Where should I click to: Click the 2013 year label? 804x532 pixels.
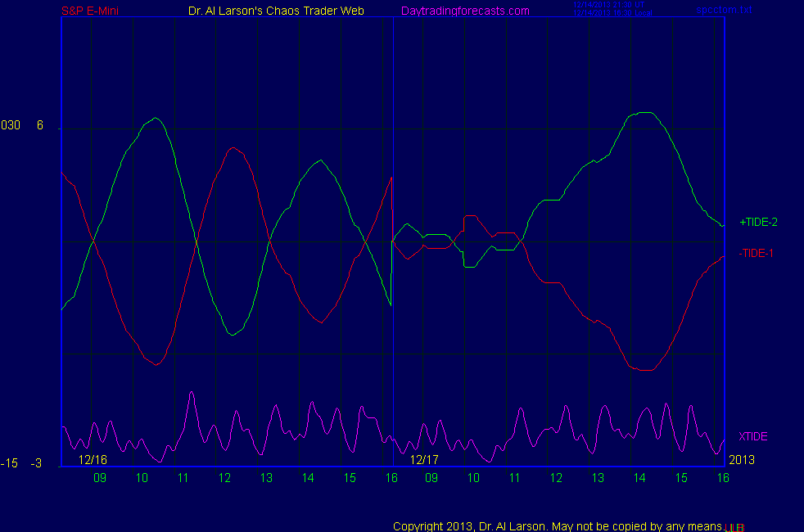tap(741, 460)
